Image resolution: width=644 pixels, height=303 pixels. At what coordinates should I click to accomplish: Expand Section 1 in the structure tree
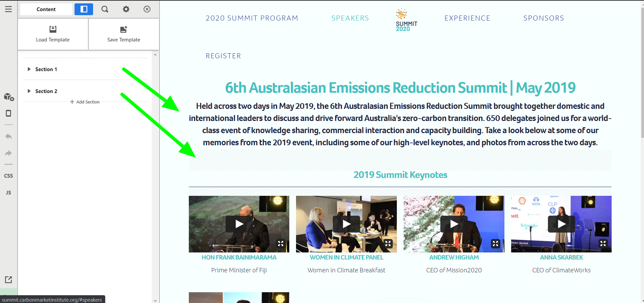[x=29, y=69]
